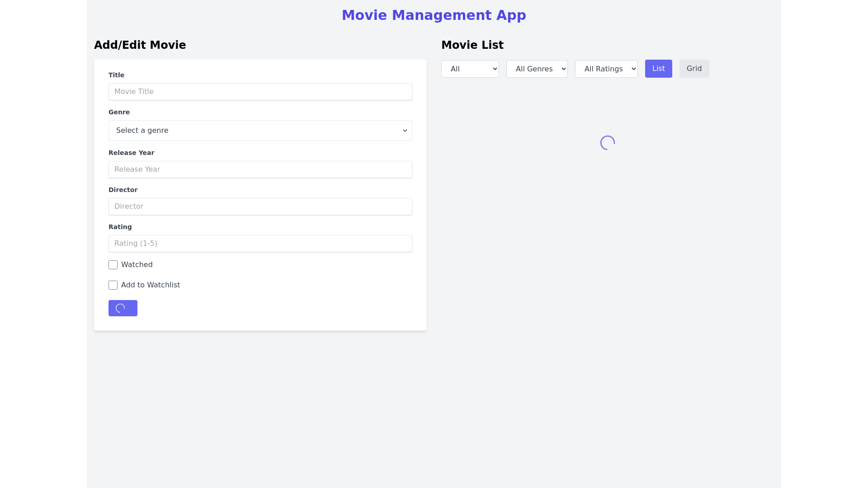The height and width of the screenshot is (488, 868).
Task: Click the bold Director field label
Action: [x=123, y=190]
